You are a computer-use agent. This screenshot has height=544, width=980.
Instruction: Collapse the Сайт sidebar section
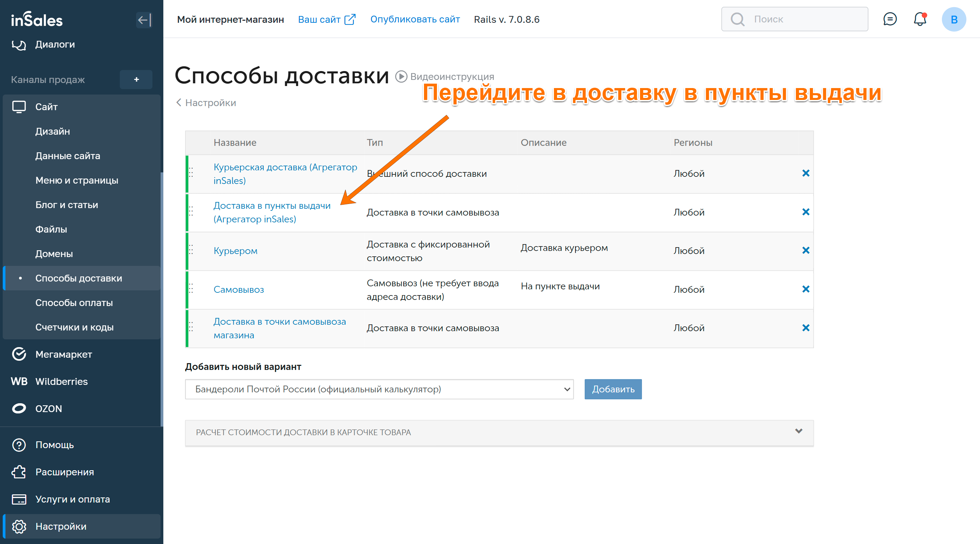click(46, 107)
